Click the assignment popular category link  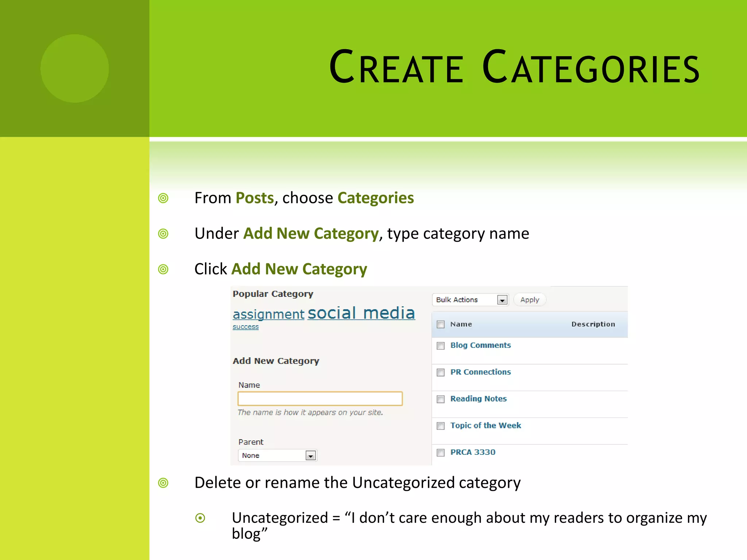click(268, 314)
